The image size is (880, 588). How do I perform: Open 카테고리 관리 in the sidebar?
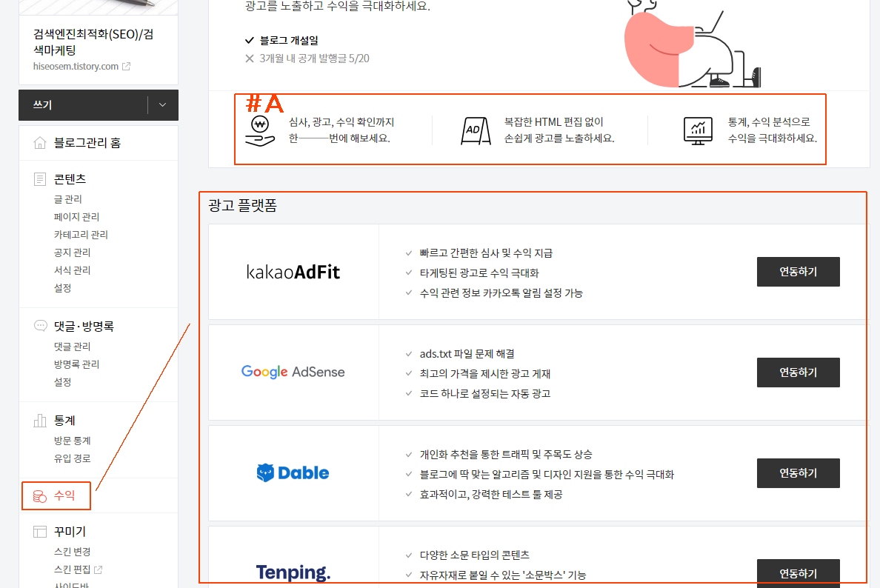pos(81,235)
